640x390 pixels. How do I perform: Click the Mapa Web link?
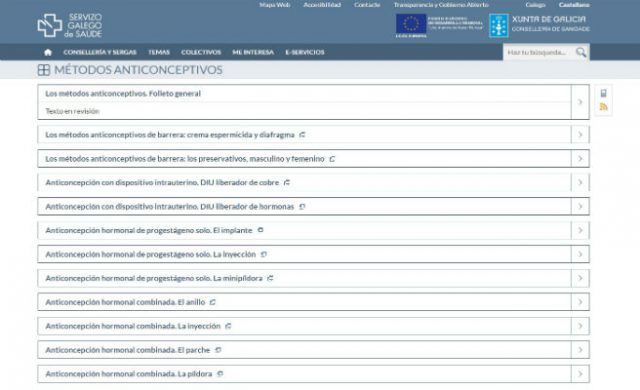pos(275,5)
